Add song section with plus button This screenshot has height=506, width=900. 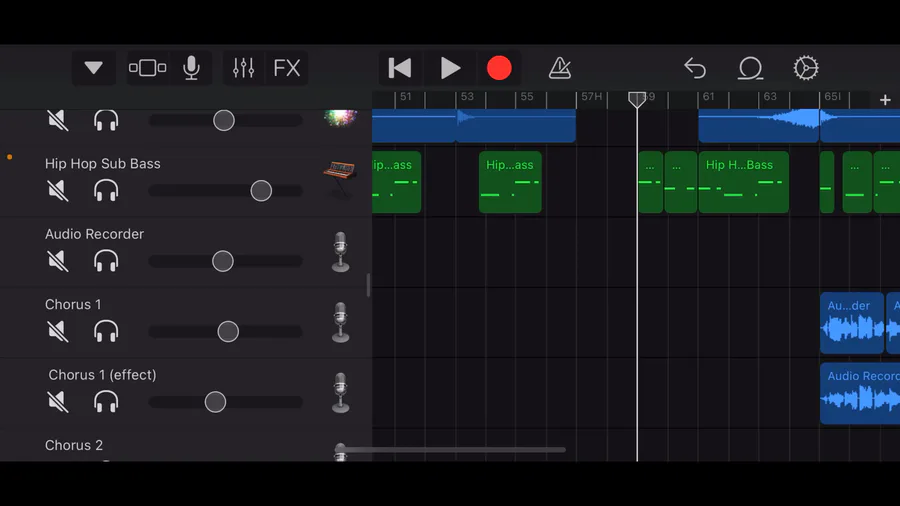click(x=885, y=100)
